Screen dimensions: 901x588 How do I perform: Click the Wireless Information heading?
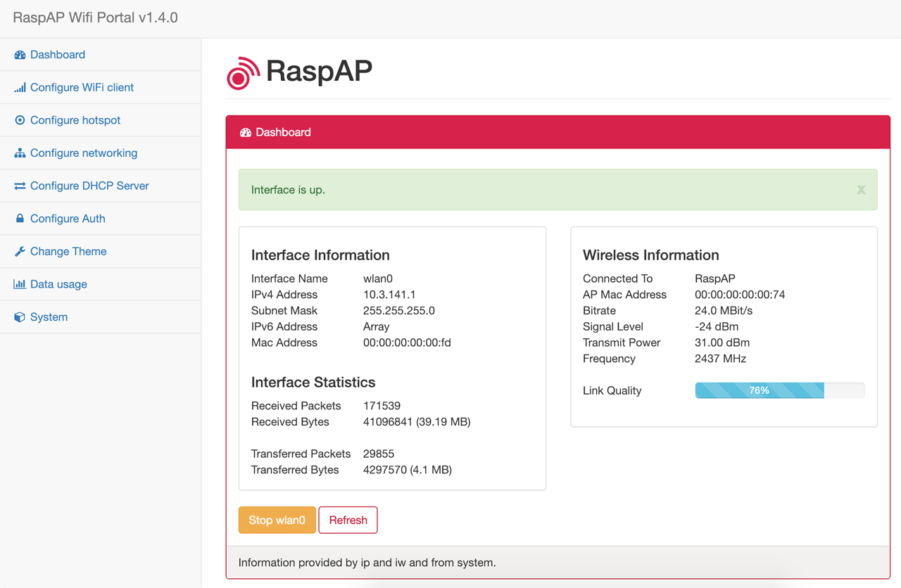651,255
